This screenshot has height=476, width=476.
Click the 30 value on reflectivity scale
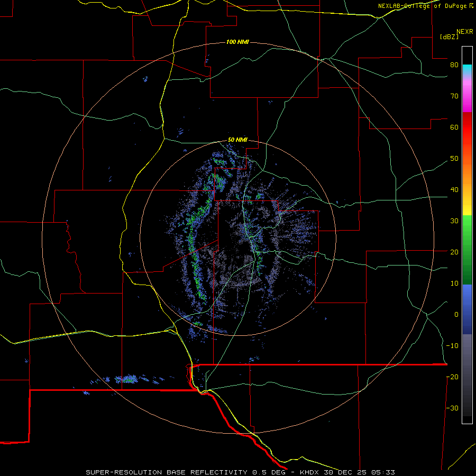(x=454, y=221)
